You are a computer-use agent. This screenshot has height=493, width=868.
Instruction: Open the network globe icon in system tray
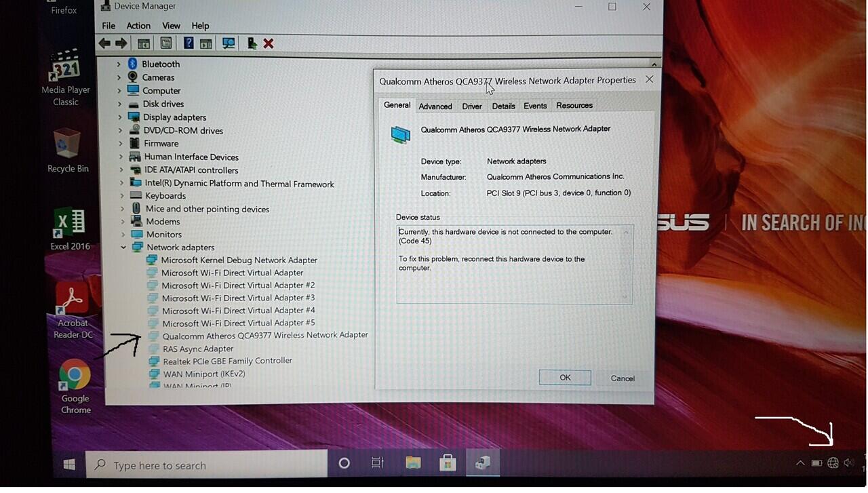click(833, 463)
